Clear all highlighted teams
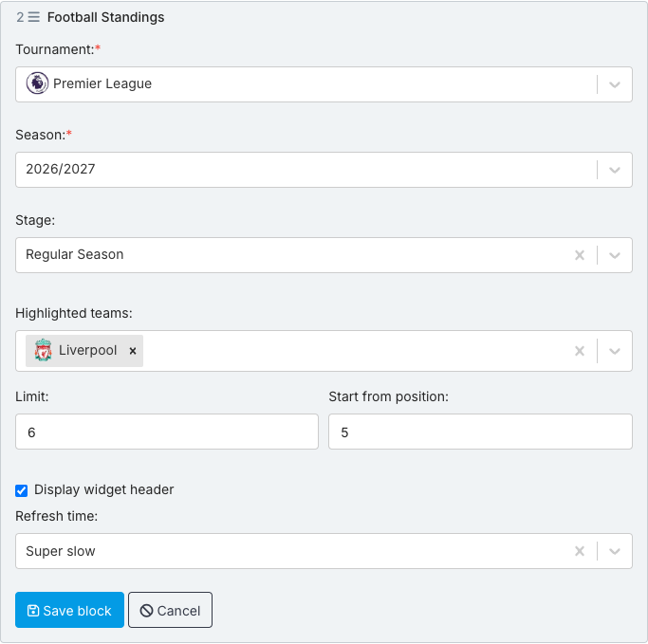Image resolution: width=648 pixels, height=644 pixels. click(580, 351)
